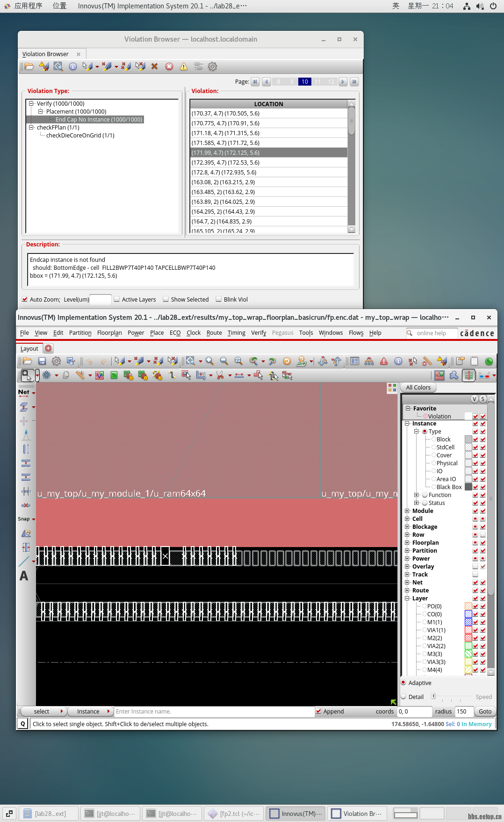The height and width of the screenshot is (822, 504).
Task: Click the design hierarchy tree icon in Innovus toolbar
Action: [369, 361]
